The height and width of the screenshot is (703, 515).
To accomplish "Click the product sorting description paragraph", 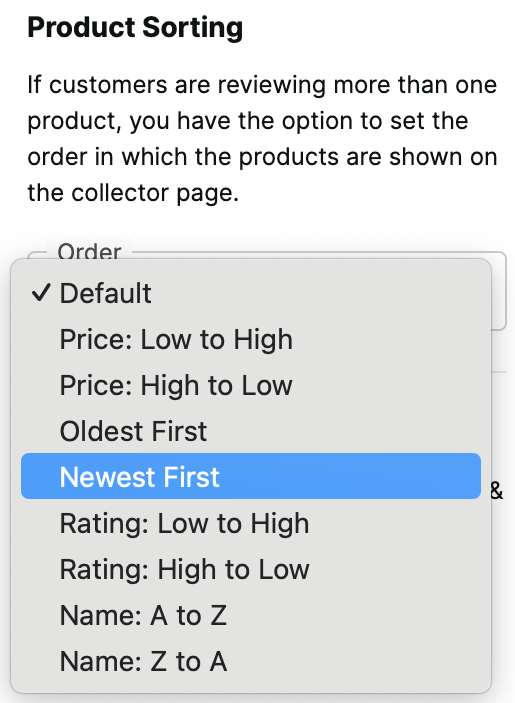I will pos(262,139).
